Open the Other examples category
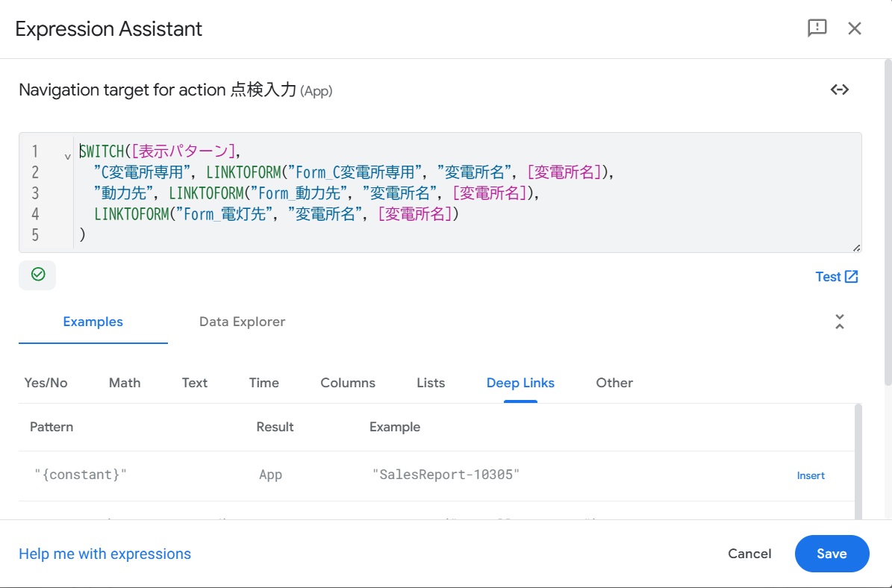892x588 pixels. coord(614,383)
